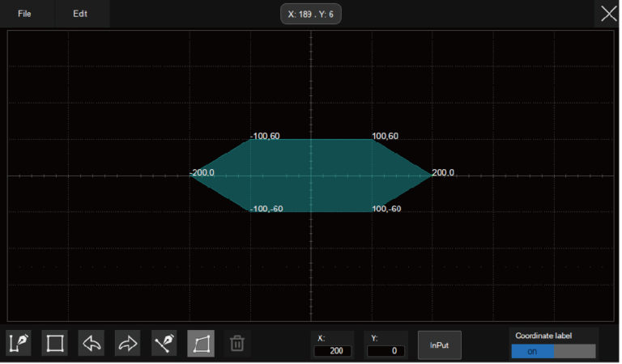The image size is (622, 364).
Task: Open the File menu
Action: coord(25,14)
